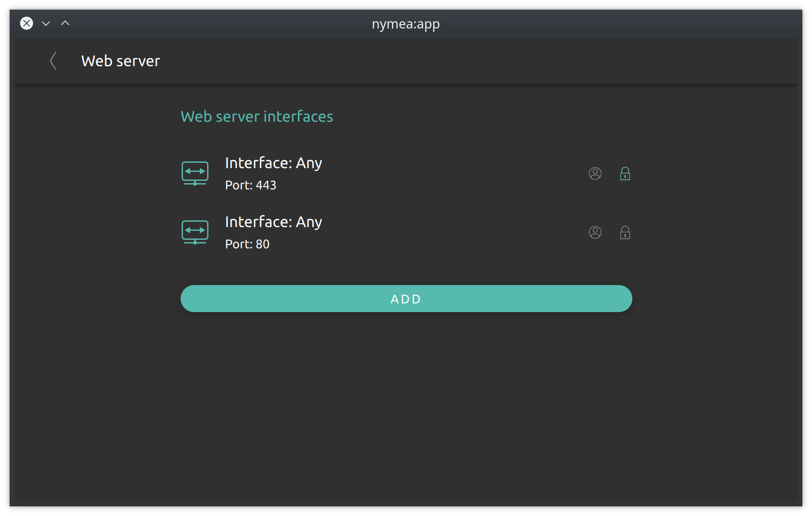The height and width of the screenshot is (516, 812).
Task: Click the grey lock icon for port 80
Action: click(x=625, y=232)
